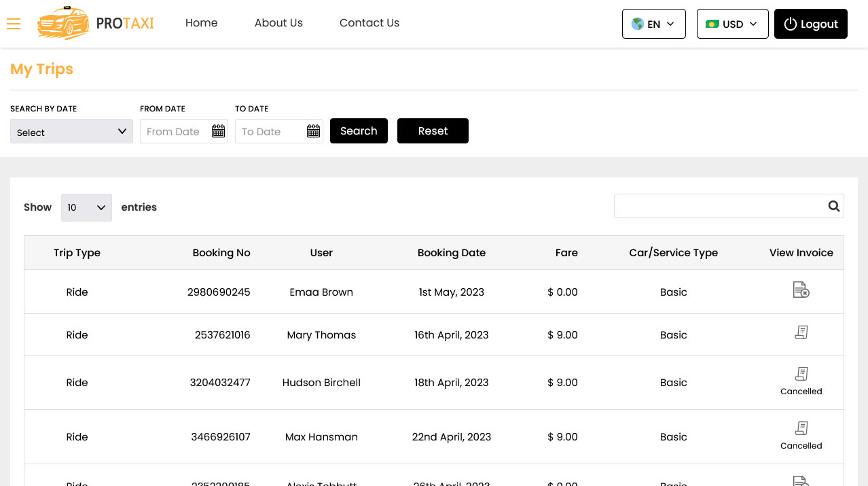
Task: Select booking number 2980690245
Action: [x=219, y=292]
